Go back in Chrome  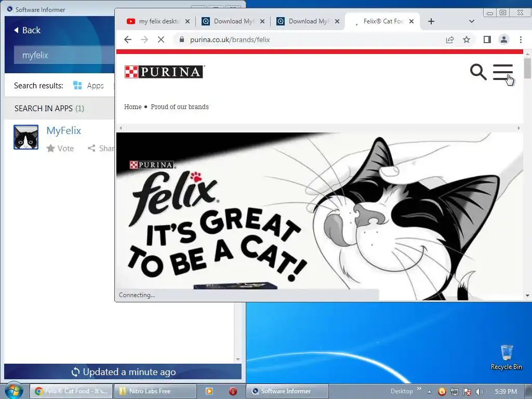[128, 39]
